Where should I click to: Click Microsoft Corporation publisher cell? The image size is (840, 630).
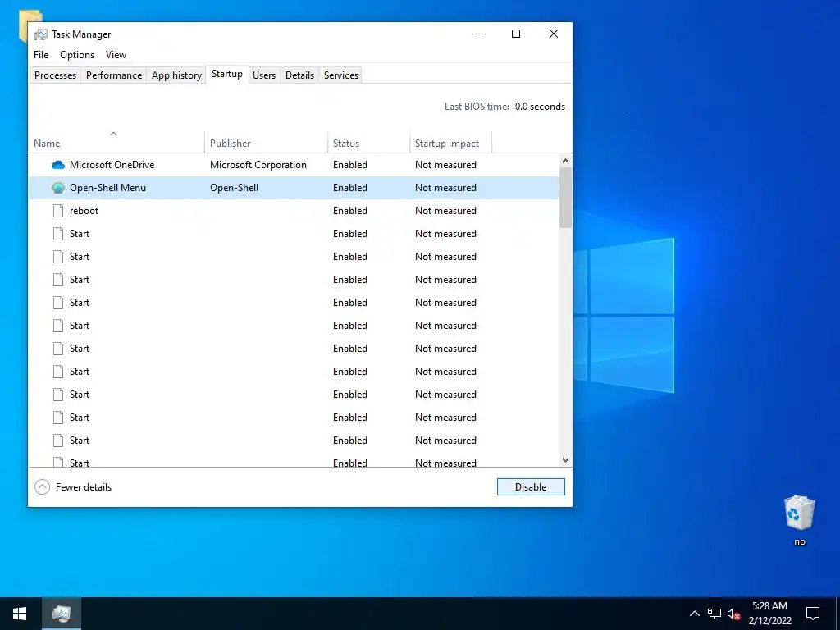[x=258, y=165]
